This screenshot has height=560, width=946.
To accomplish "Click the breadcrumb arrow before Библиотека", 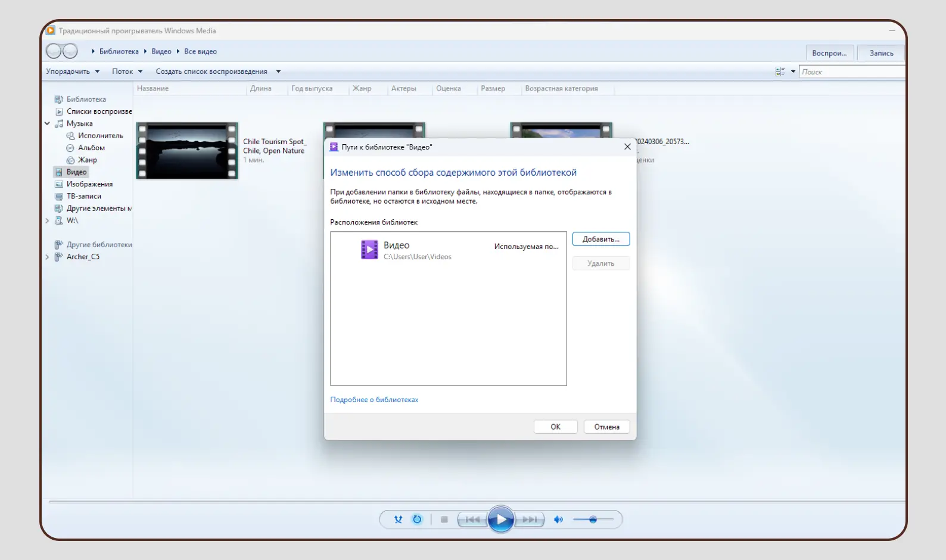I will click(x=93, y=52).
